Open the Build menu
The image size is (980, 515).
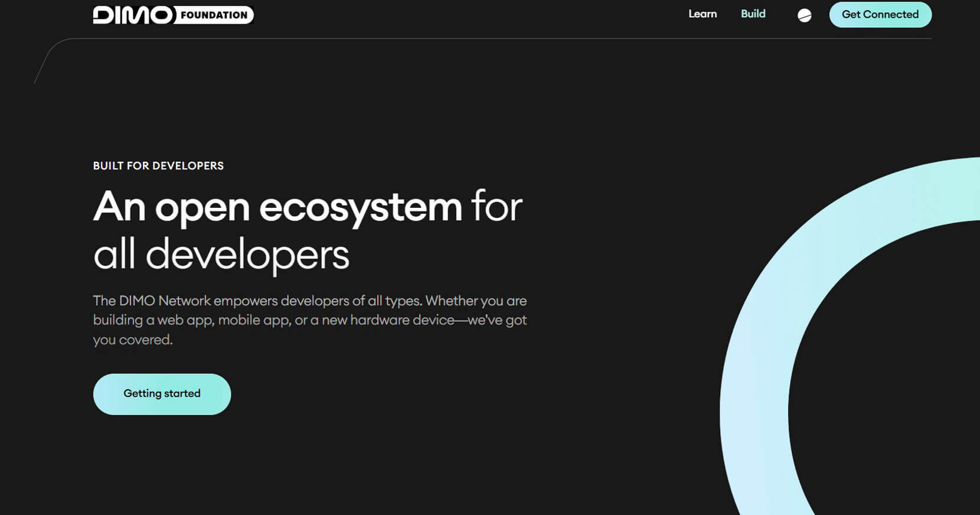click(753, 14)
